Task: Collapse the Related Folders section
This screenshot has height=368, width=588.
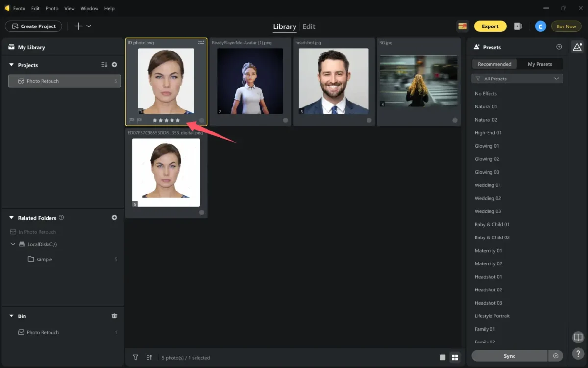Action: pos(11,218)
